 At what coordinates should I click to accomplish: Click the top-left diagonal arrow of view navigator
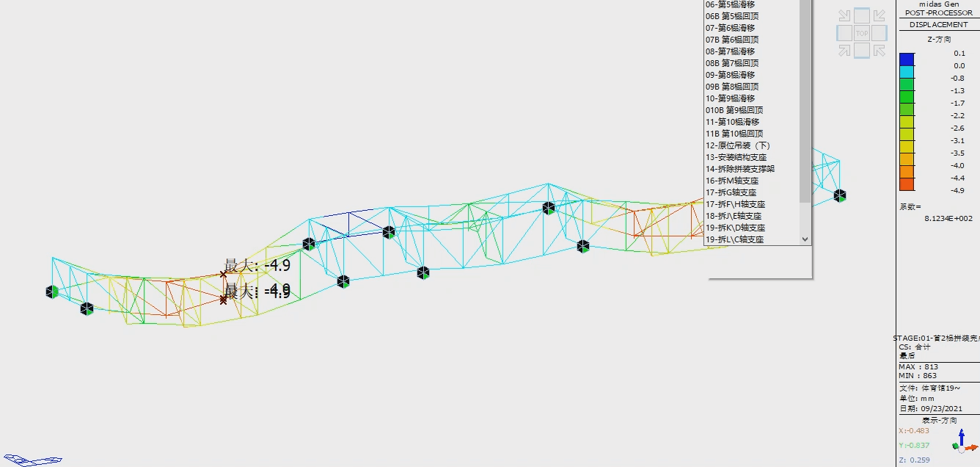tap(845, 16)
